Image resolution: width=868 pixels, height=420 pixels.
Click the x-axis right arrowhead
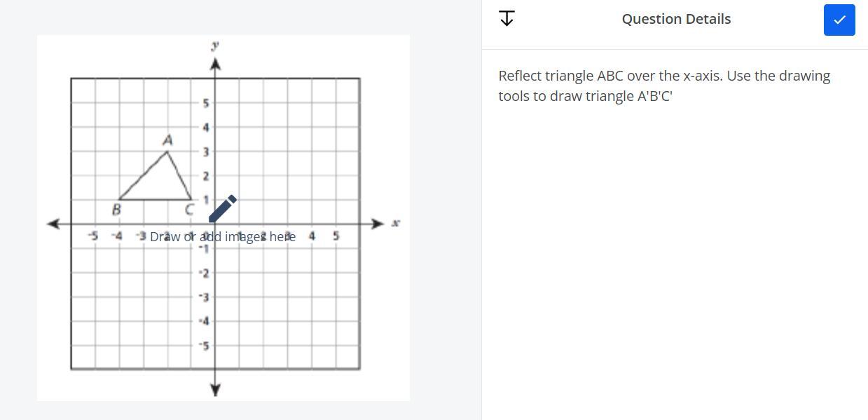click(378, 224)
